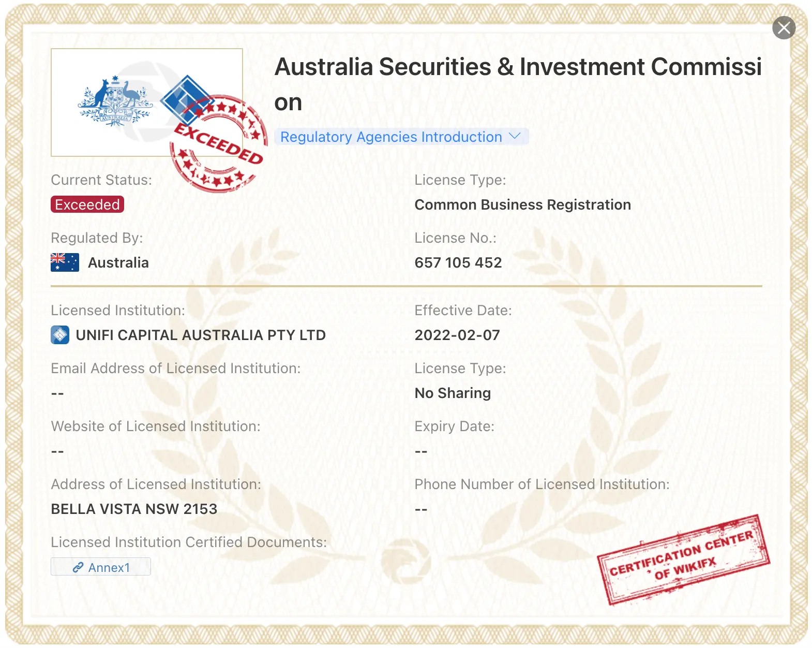Click the Exceeded status badge

pos(87,204)
